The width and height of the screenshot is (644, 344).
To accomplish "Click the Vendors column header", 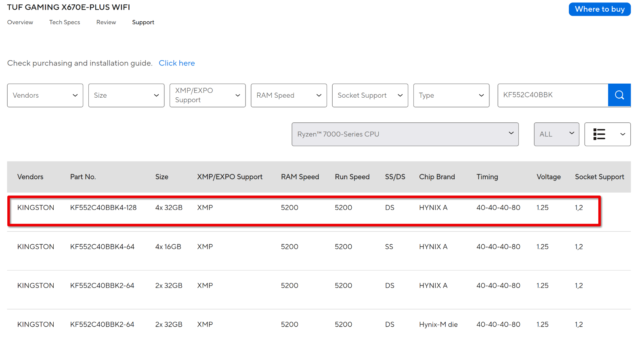I will 30,177.
